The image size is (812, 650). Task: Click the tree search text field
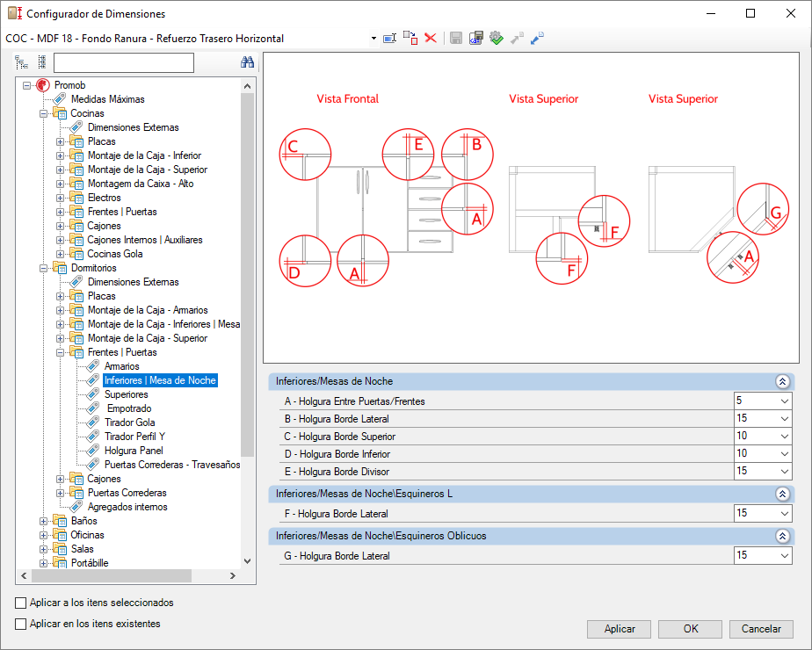coord(124,62)
